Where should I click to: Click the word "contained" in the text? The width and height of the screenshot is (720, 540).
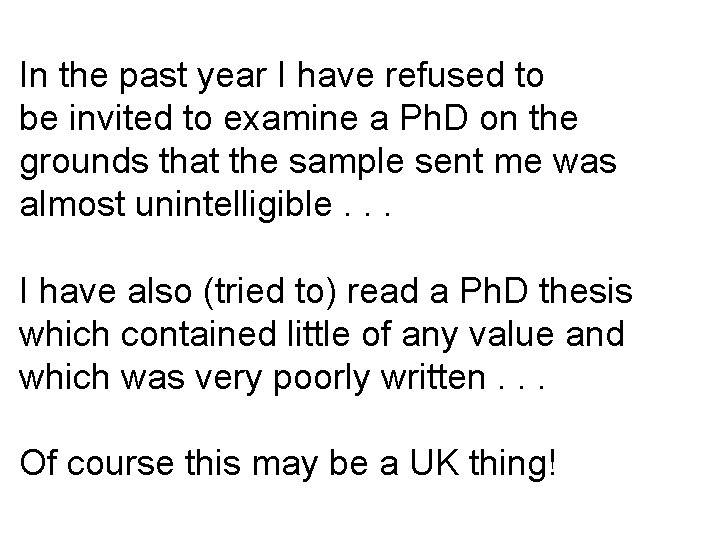pyautogui.click(x=198, y=334)
